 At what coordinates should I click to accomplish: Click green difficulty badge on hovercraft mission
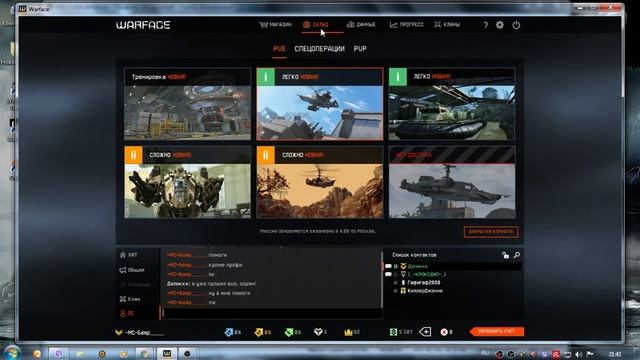[398, 77]
